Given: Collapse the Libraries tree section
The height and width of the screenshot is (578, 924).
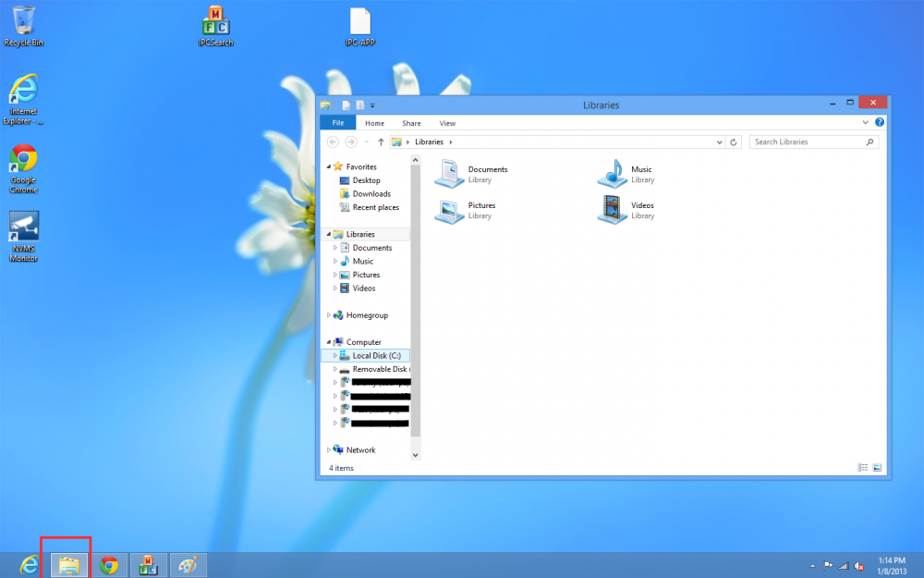Looking at the screenshot, I should (x=329, y=234).
